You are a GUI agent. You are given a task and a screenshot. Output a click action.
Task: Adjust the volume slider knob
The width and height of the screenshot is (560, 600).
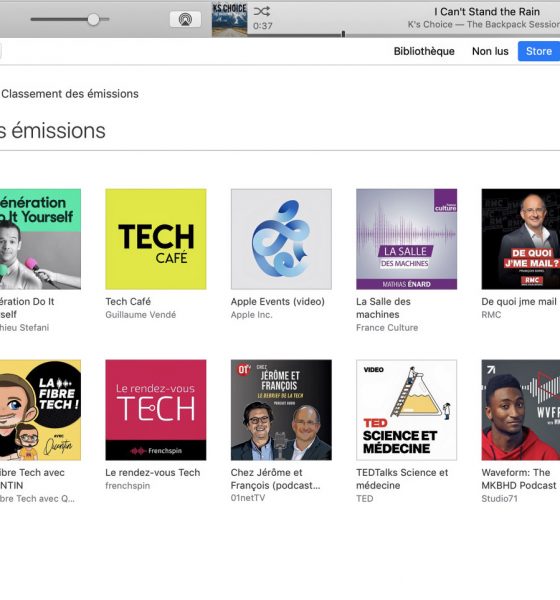point(93,19)
